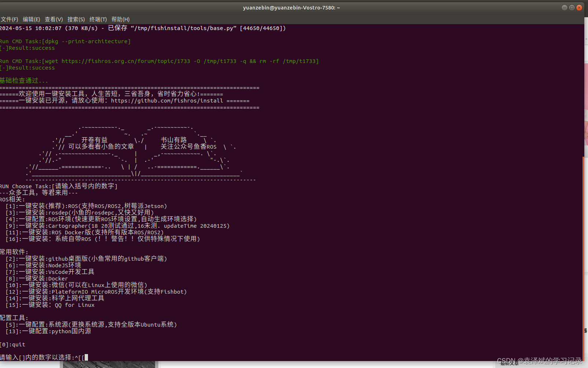Click the github.com/fishros/install URL
The width and height of the screenshot is (588, 368).
(167, 101)
